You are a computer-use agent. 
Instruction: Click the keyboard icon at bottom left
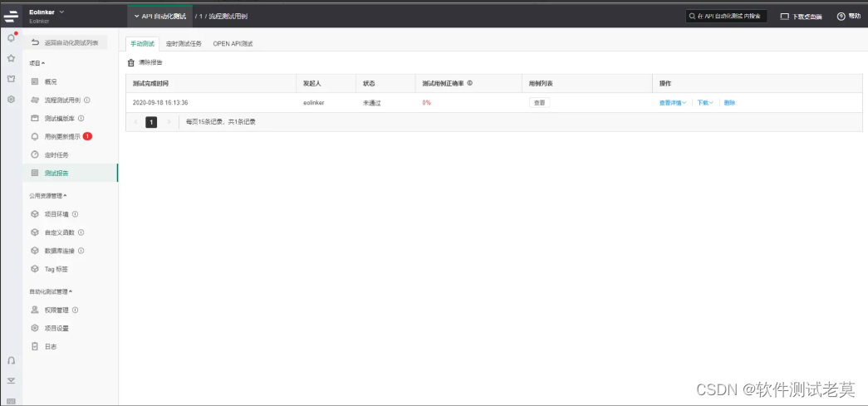(x=11, y=401)
